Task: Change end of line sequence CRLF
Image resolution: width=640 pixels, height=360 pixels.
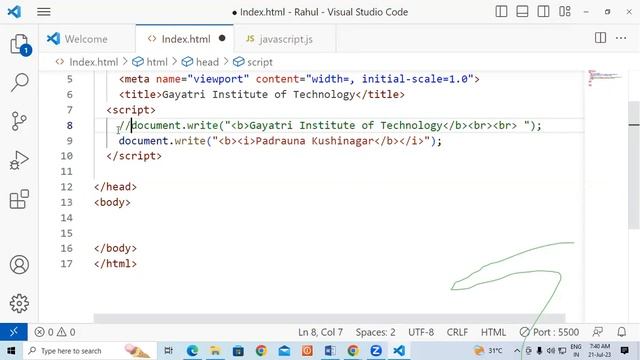Action: [457, 332]
